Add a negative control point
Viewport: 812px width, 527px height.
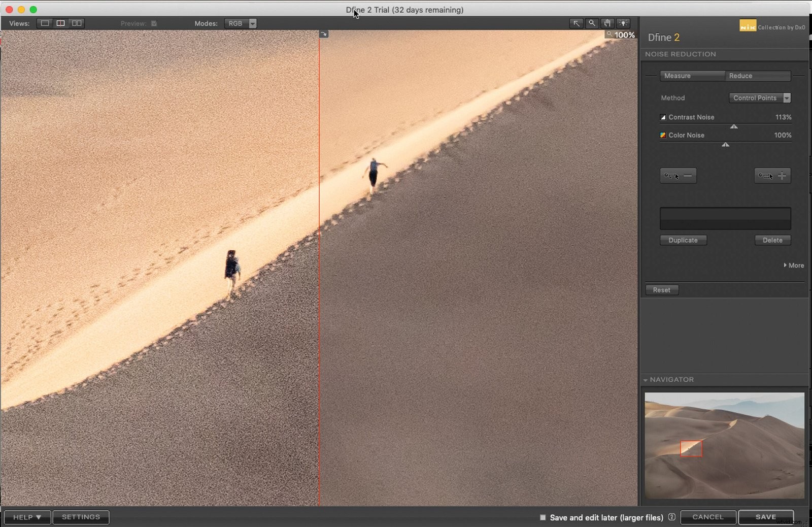(x=678, y=176)
